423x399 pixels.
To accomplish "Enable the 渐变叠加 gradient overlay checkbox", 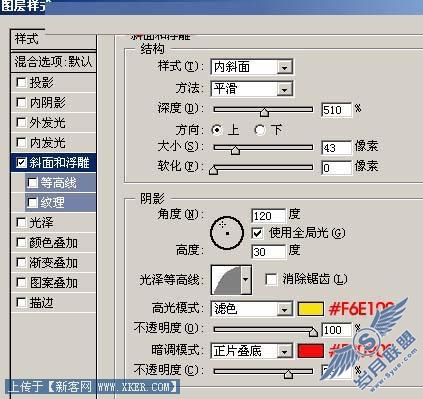I will pyautogui.click(x=21, y=263).
